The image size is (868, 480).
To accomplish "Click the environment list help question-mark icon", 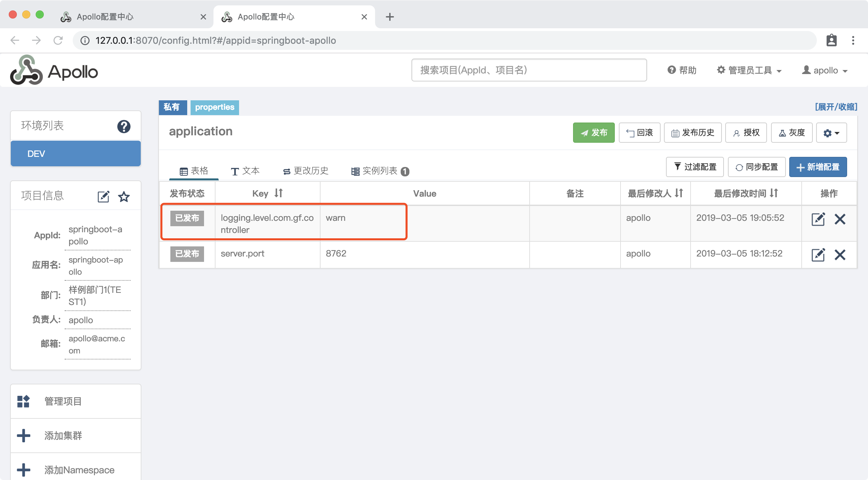I will [124, 127].
